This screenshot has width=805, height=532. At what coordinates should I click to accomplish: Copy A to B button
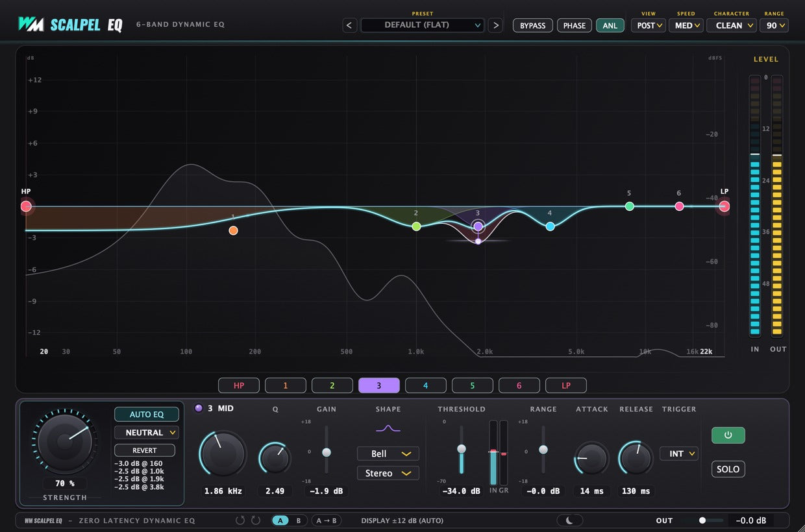327,520
